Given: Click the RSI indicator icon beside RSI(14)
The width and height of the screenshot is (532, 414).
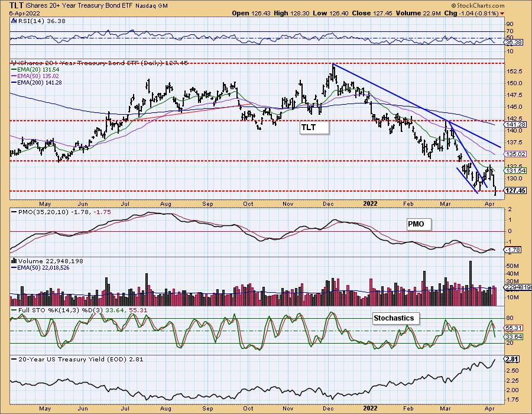Looking at the screenshot, I should click(x=14, y=21).
